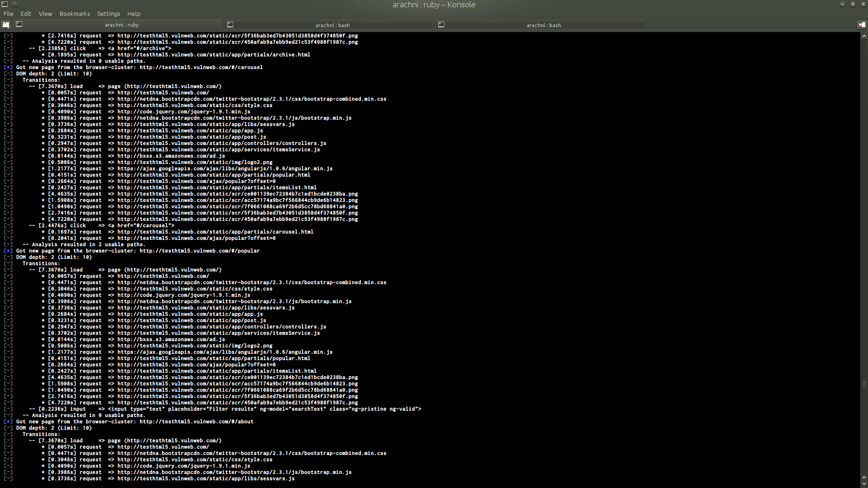Image resolution: width=868 pixels, height=488 pixels.
Task: Minimize the Konsole window
Action: (842, 4)
